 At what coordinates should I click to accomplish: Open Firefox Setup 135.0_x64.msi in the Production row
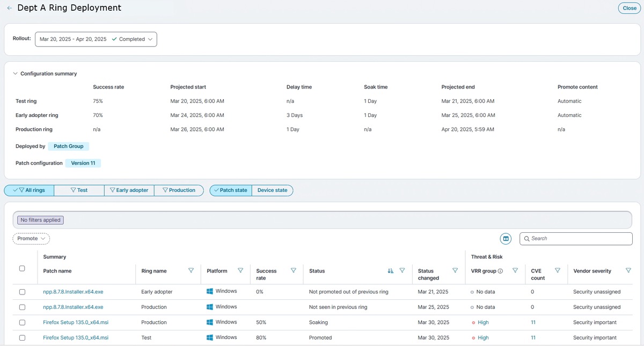[76, 322]
